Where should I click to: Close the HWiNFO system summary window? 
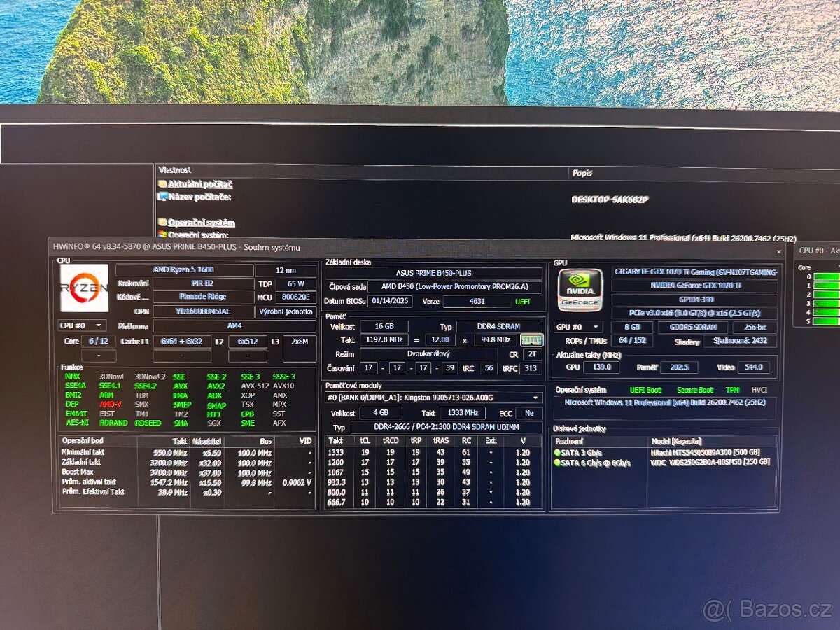778,251
